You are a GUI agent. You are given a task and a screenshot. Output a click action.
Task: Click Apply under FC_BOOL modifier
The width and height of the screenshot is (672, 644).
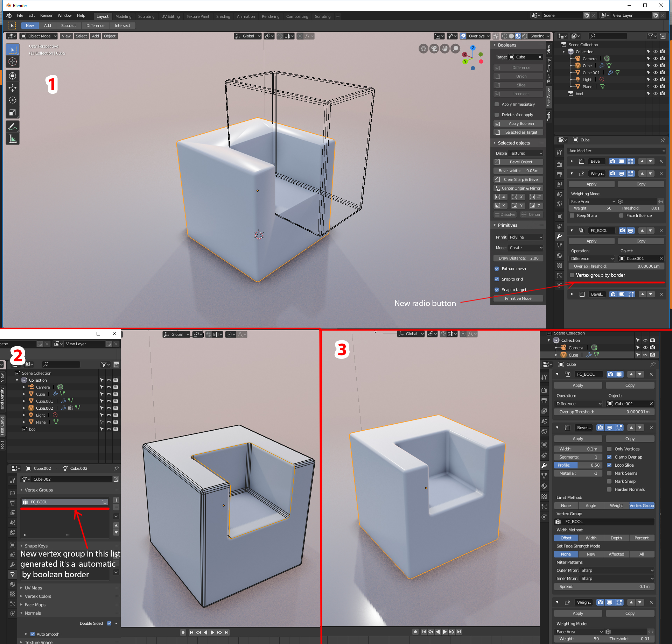click(x=591, y=241)
